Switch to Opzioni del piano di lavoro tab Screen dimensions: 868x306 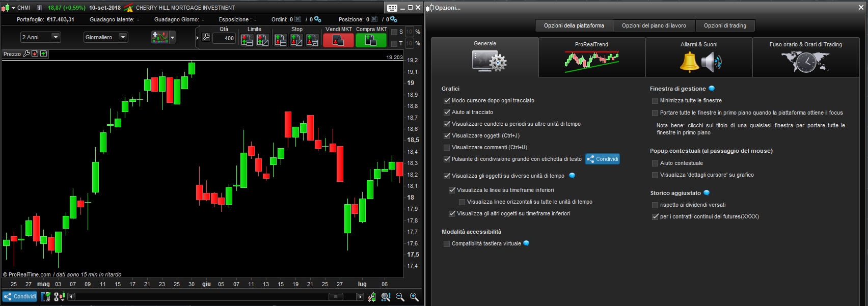[654, 25]
